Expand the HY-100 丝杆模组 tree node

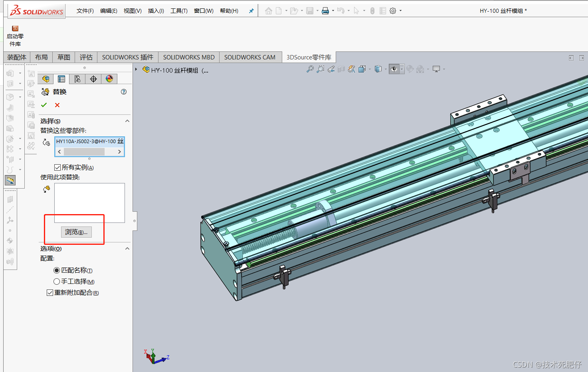(136, 69)
